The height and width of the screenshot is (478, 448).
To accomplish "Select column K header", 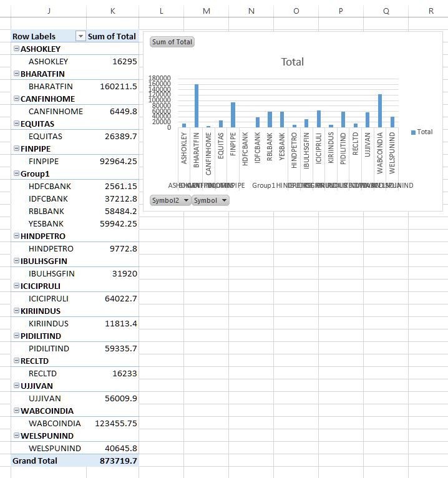I will coord(113,11).
